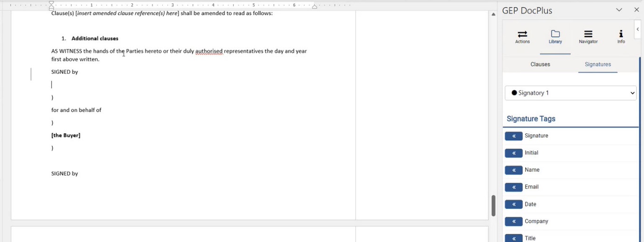The image size is (644, 242).
Task: Insert the Date tag arrow button
Action: coord(513,204)
